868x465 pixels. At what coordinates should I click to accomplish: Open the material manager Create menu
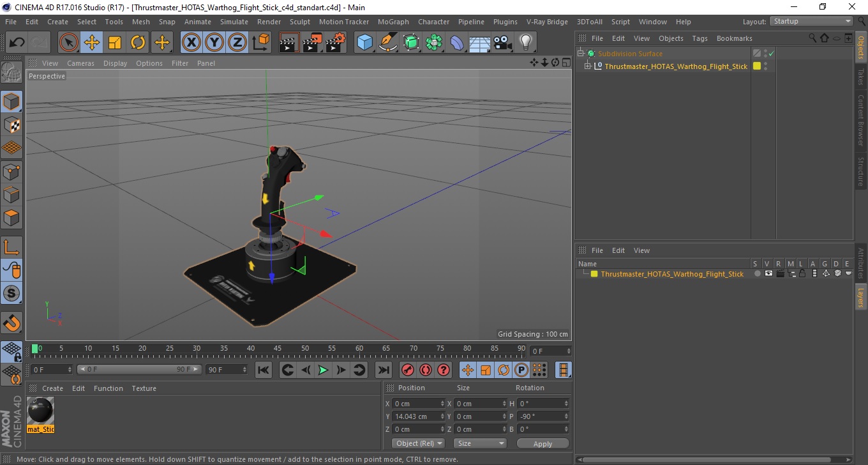tap(52, 388)
